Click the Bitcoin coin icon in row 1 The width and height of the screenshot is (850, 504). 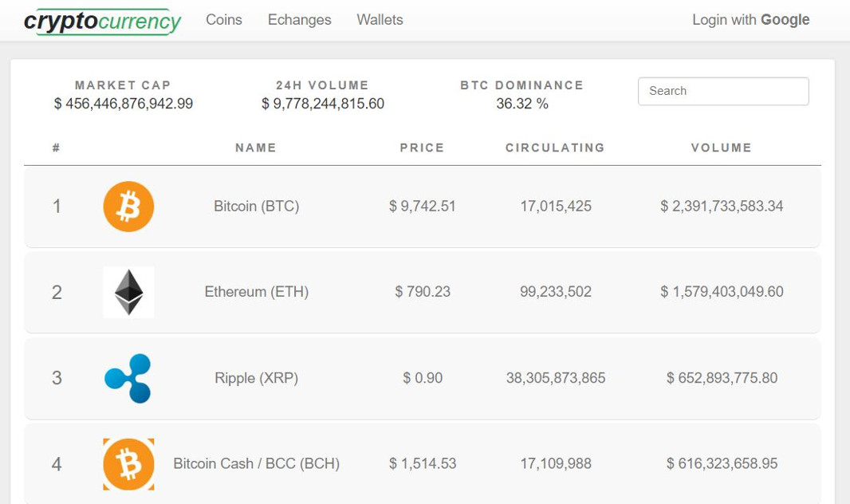coord(128,207)
